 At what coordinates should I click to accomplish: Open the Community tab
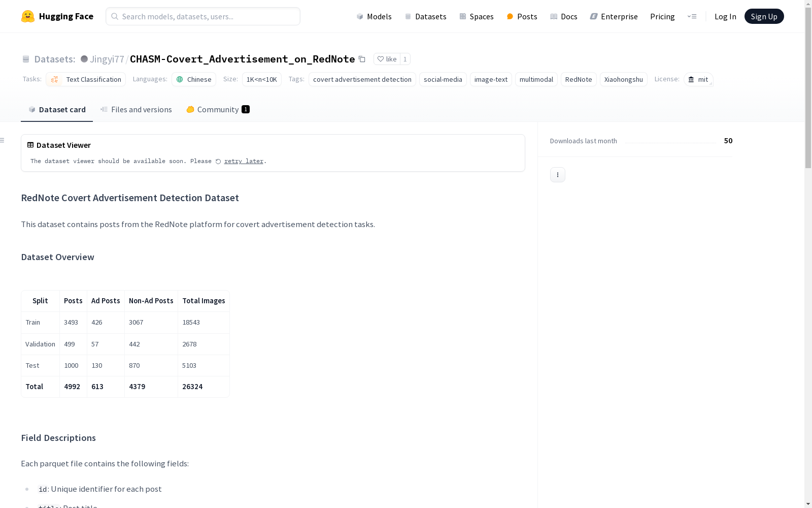tap(218, 109)
